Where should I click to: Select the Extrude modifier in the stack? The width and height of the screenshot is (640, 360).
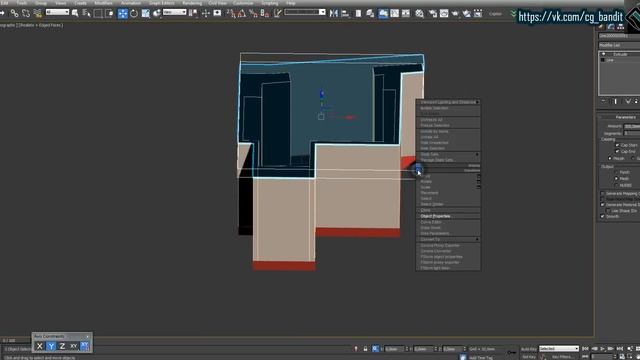click(620, 54)
